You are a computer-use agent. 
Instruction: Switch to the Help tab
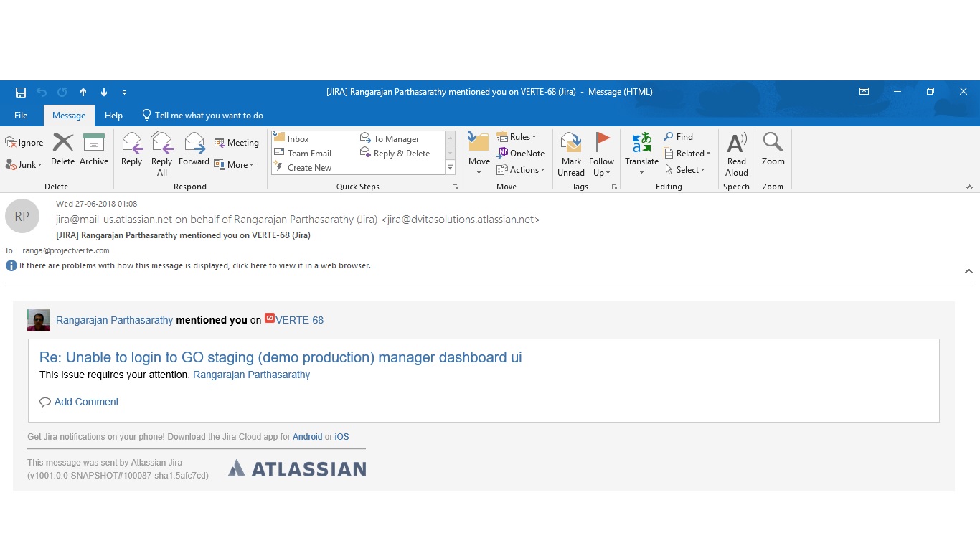(113, 116)
